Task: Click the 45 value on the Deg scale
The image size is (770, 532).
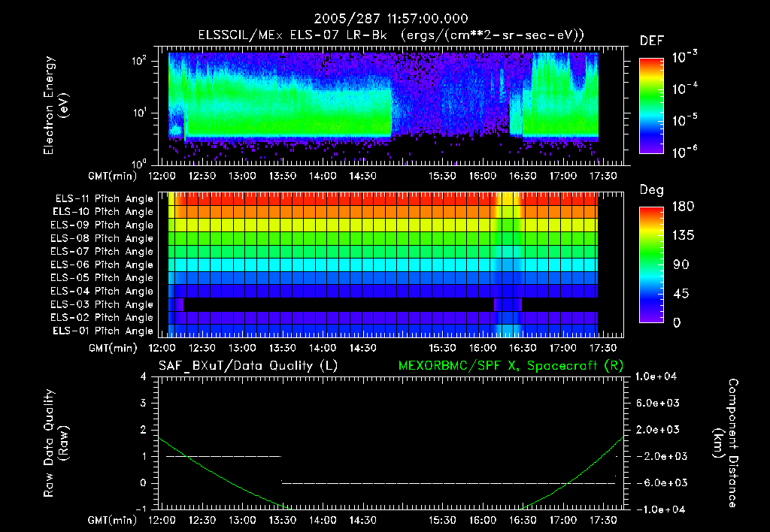Action: point(681,294)
